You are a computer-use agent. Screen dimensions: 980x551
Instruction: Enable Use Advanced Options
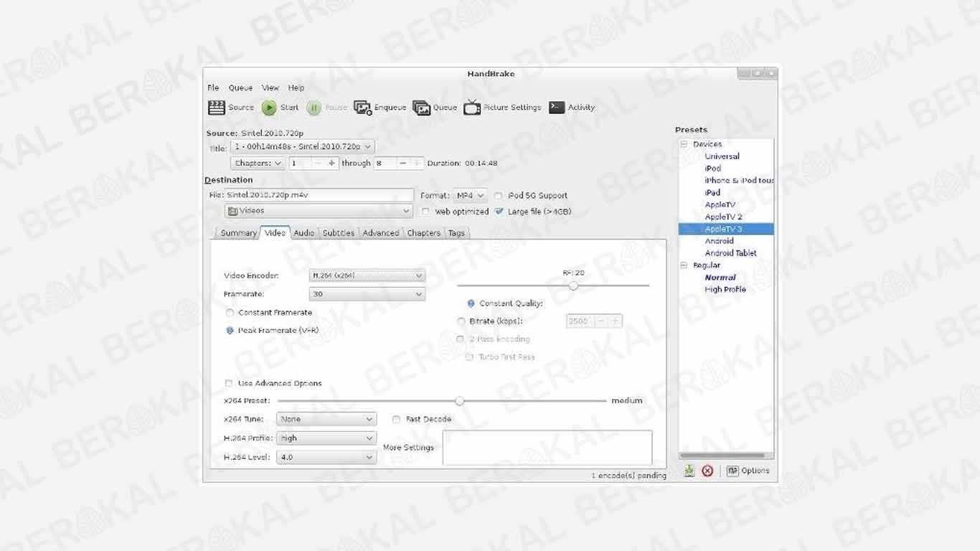click(x=229, y=383)
